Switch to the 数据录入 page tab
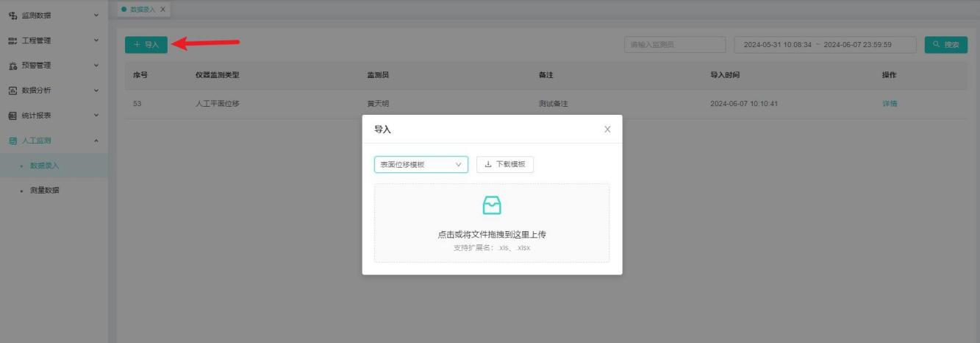Viewport: 980px width, 343px height. pyautogui.click(x=143, y=9)
